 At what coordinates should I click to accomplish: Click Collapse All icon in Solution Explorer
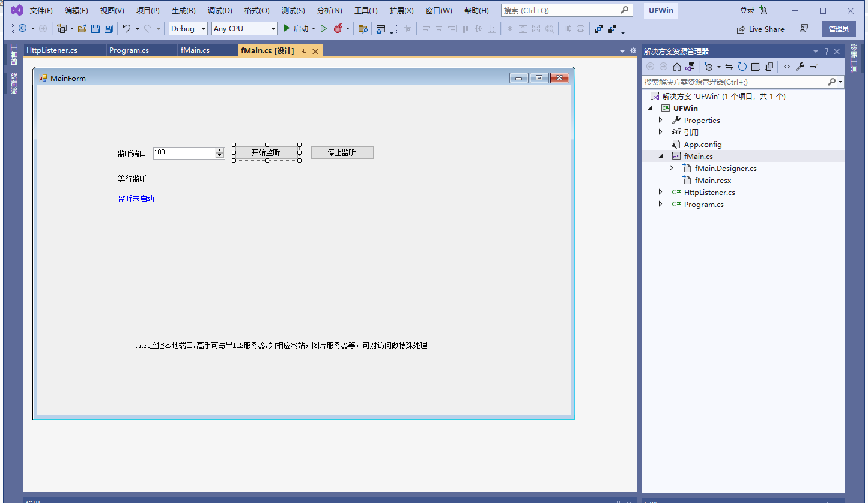pyautogui.click(x=756, y=67)
